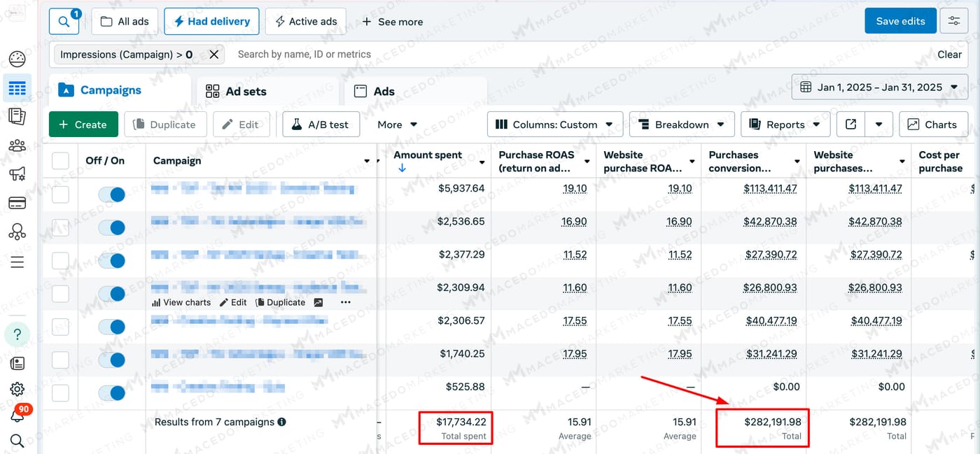This screenshot has width=980, height=454.
Task: Open the megaphone advertising icon in sidebar
Action: click(17, 174)
